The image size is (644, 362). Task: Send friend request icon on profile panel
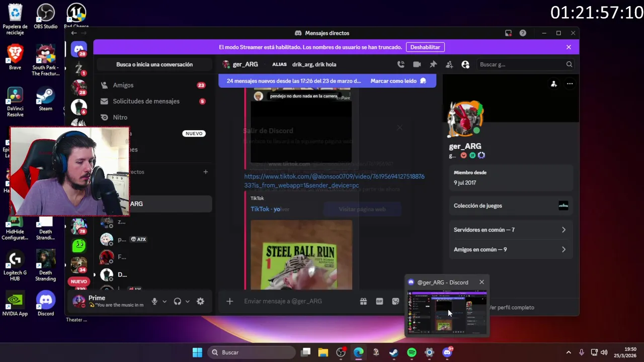coord(553,84)
